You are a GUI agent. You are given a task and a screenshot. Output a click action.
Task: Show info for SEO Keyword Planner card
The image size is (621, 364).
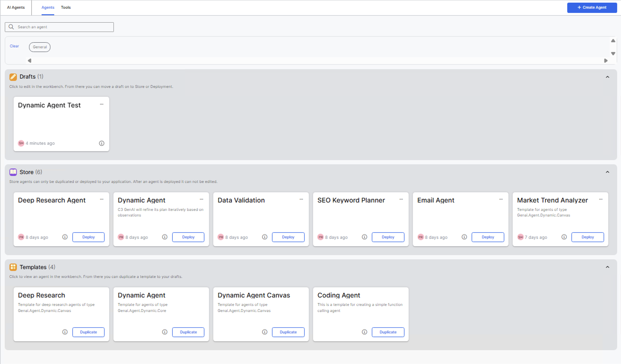(x=364, y=237)
